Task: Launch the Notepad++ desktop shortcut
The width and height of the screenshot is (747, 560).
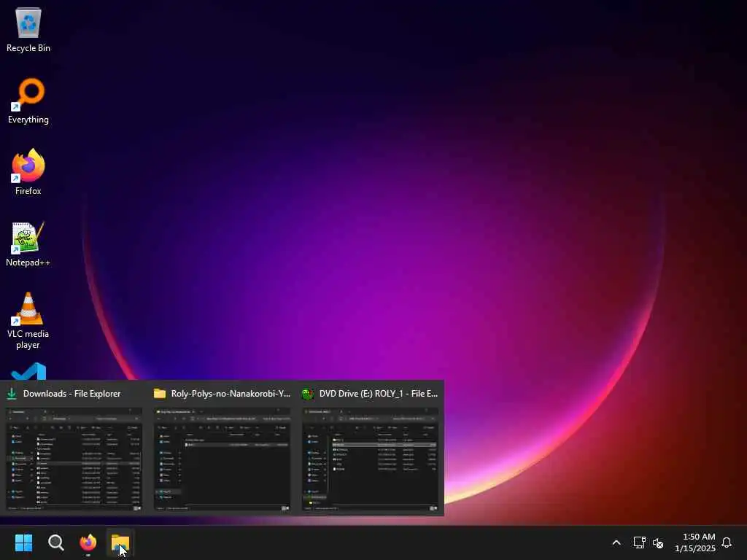Action: (28, 244)
